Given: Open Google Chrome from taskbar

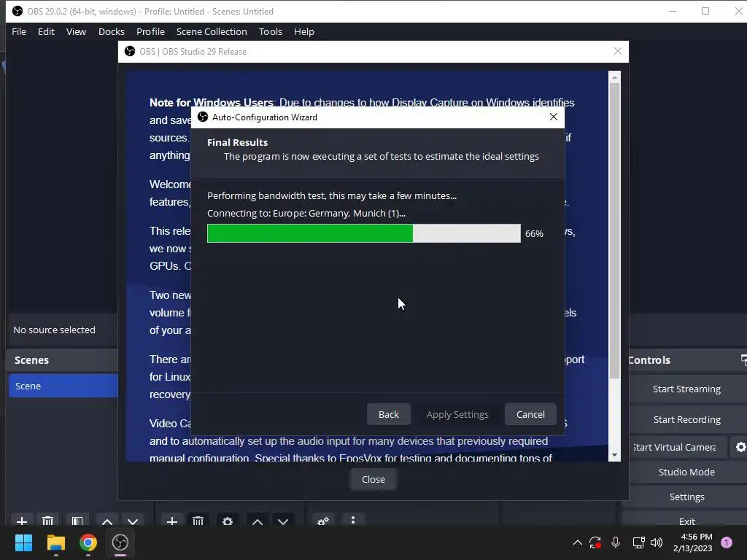Looking at the screenshot, I should tap(88, 542).
